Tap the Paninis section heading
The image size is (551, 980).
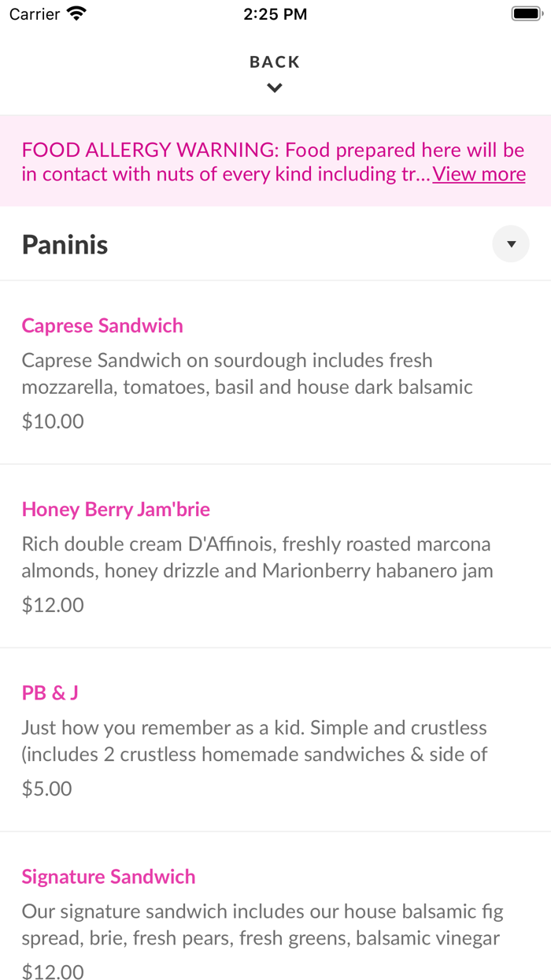pyautogui.click(x=65, y=244)
